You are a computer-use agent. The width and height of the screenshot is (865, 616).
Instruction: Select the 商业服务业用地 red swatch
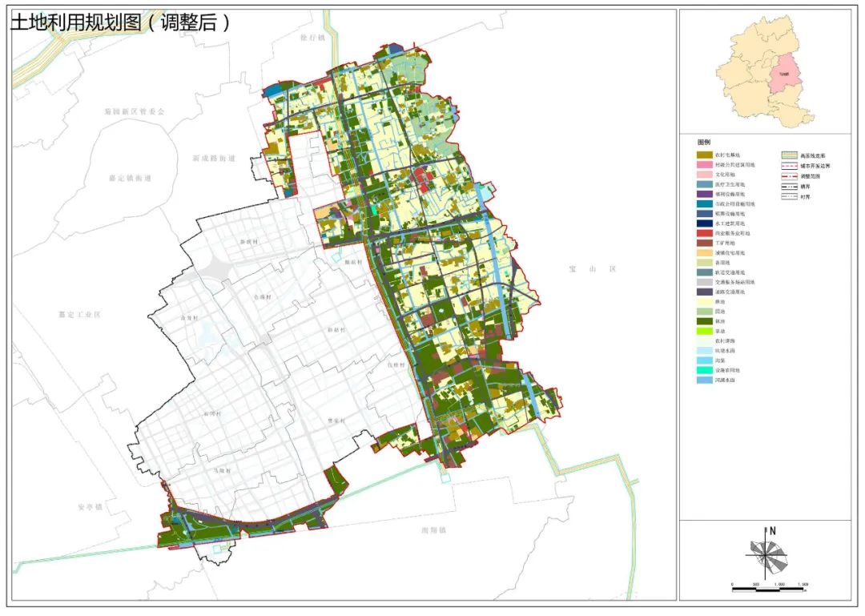tap(706, 233)
